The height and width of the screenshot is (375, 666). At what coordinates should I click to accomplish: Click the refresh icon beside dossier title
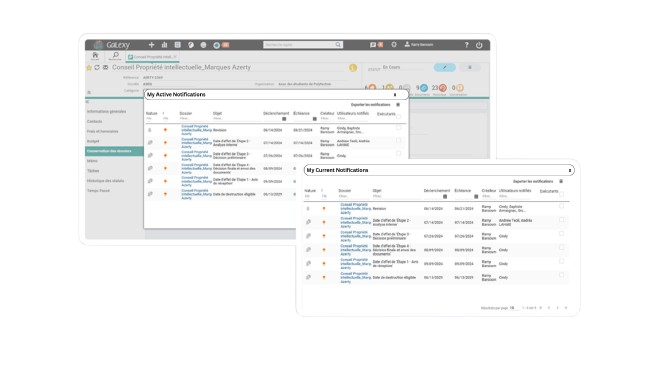[x=97, y=68]
